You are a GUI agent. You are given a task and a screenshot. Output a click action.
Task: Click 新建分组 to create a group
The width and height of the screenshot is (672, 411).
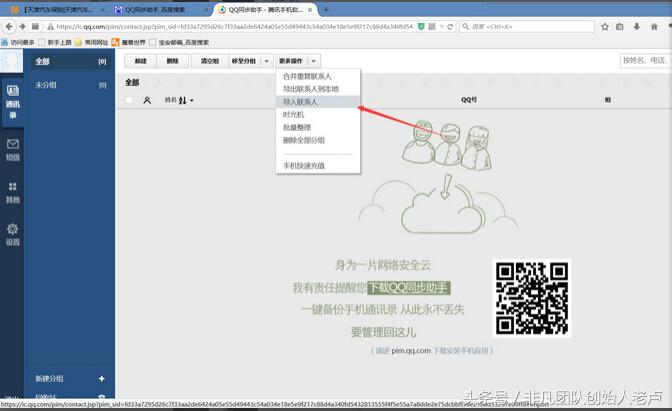[x=49, y=378]
